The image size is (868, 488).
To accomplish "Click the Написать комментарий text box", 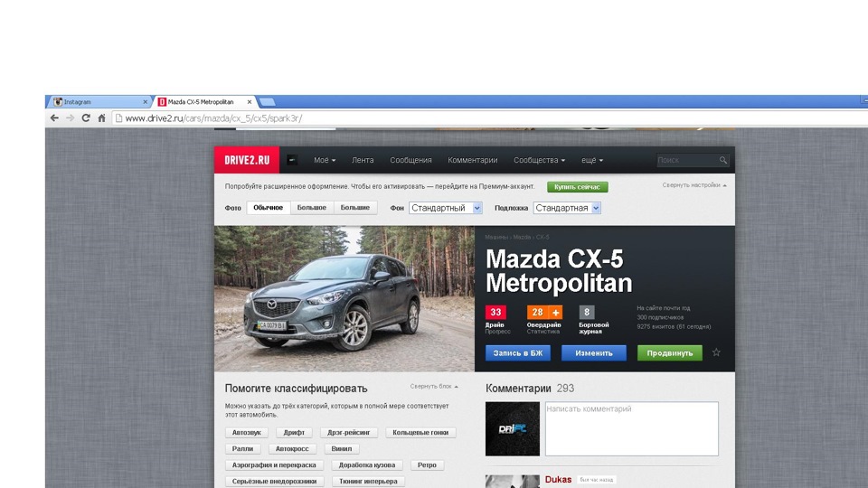I will (x=632, y=428).
